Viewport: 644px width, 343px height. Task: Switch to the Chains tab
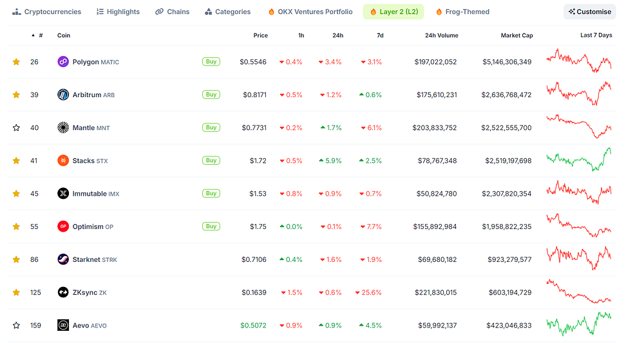coord(173,12)
